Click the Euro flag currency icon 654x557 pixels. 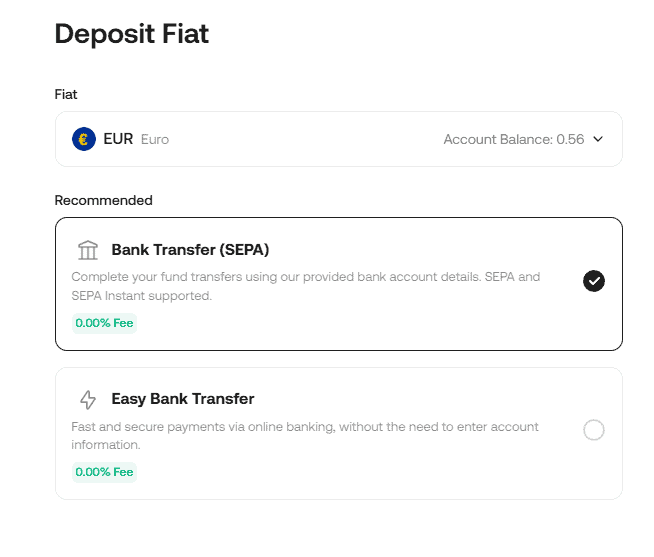click(x=84, y=139)
